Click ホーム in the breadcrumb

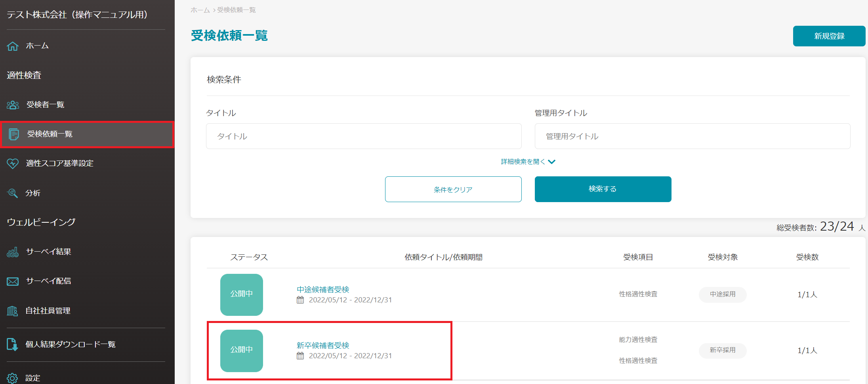point(200,10)
